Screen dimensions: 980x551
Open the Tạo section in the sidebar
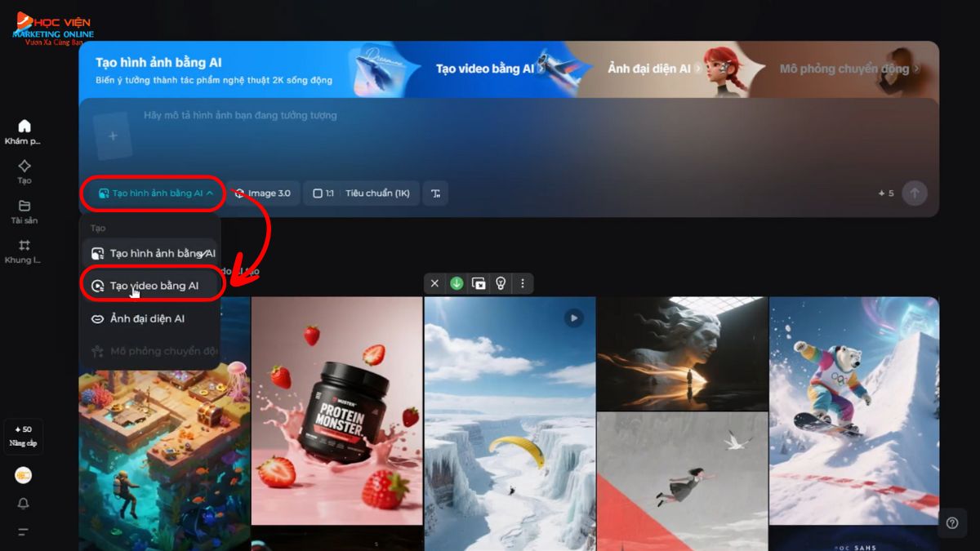pos(24,171)
